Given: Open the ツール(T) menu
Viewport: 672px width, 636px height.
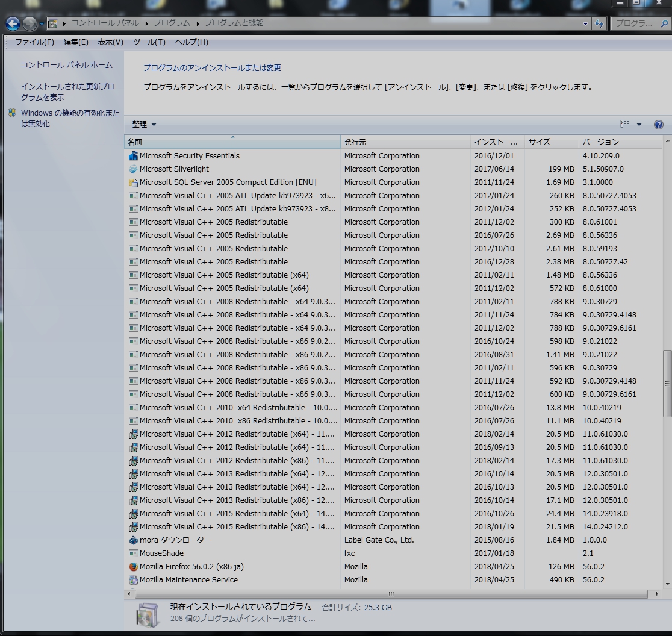Looking at the screenshot, I should 149,42.
